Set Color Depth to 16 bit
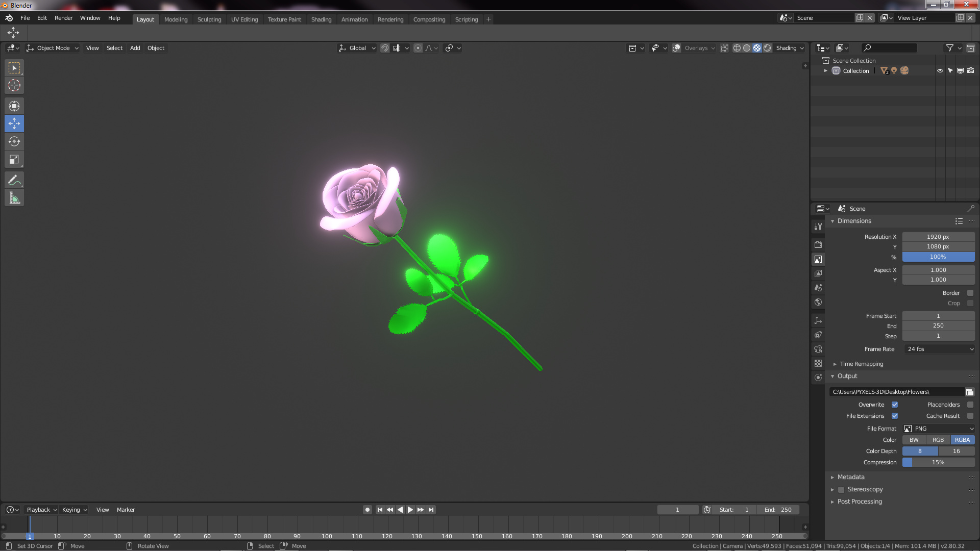 click(957, 451)
